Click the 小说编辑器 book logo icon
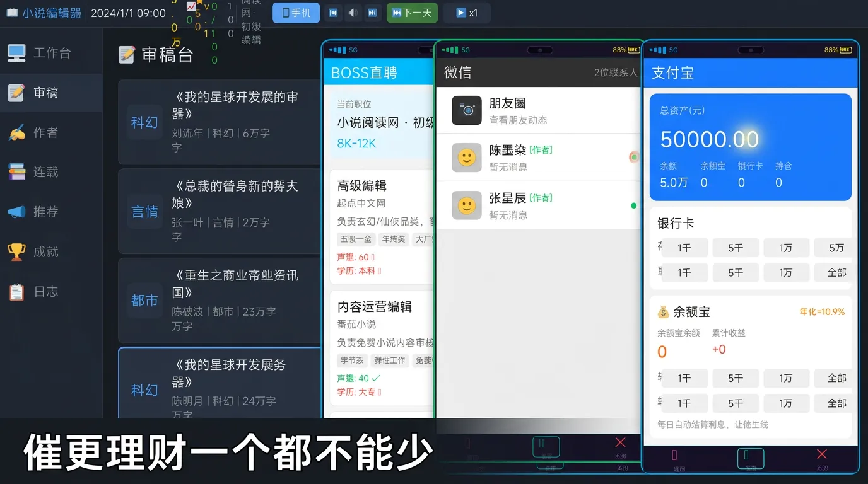This screenshot has width=868, height=484. [12, 13]
